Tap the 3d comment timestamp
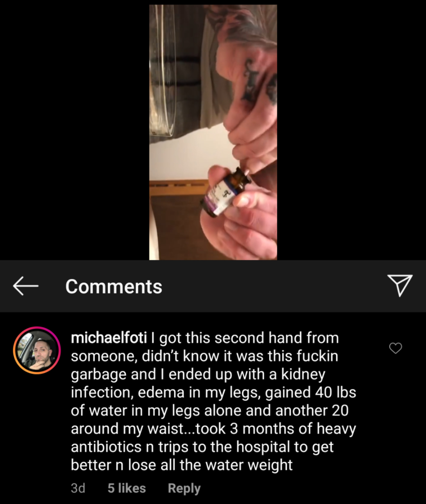This screenshot has height=504, width=426. pos(78,488)
